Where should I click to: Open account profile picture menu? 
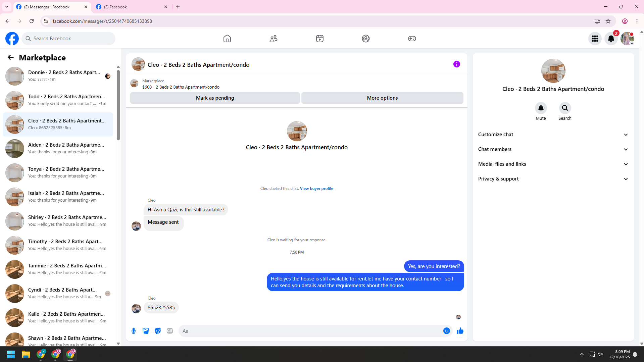click(627, 39)
